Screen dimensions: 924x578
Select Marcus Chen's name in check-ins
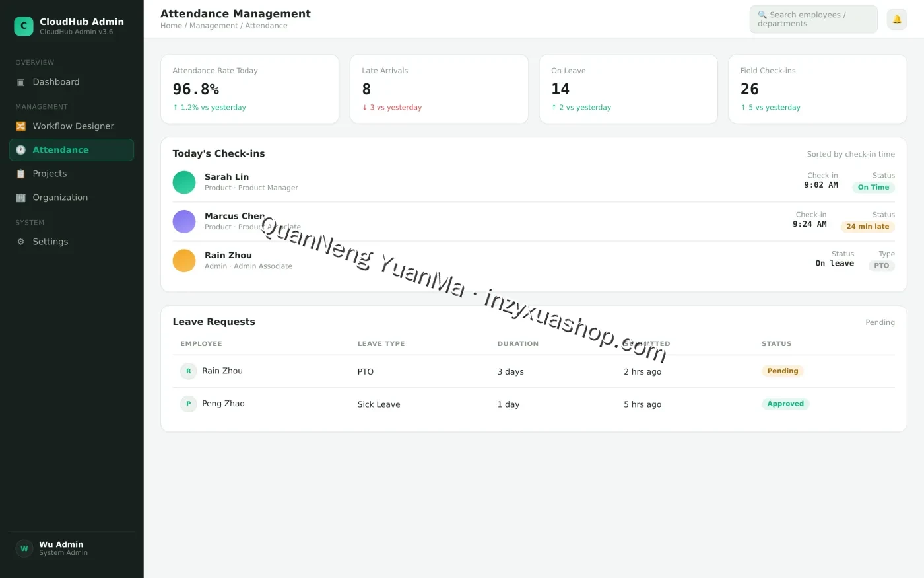click(235, 216)
